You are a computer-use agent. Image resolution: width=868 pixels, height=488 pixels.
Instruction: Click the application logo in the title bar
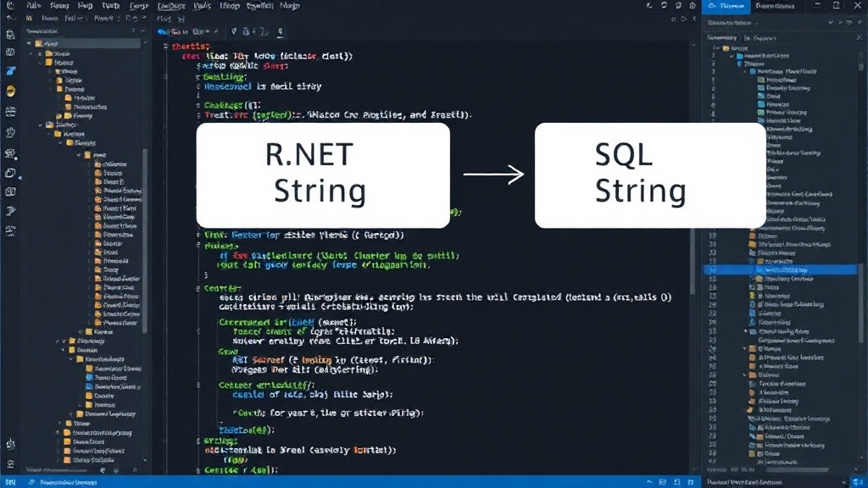[10, 6]
